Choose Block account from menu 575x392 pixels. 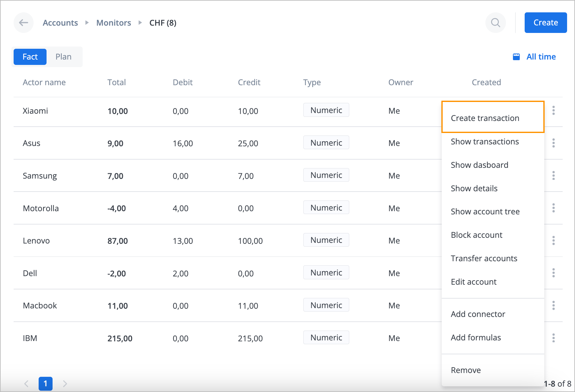coord(493,235)
